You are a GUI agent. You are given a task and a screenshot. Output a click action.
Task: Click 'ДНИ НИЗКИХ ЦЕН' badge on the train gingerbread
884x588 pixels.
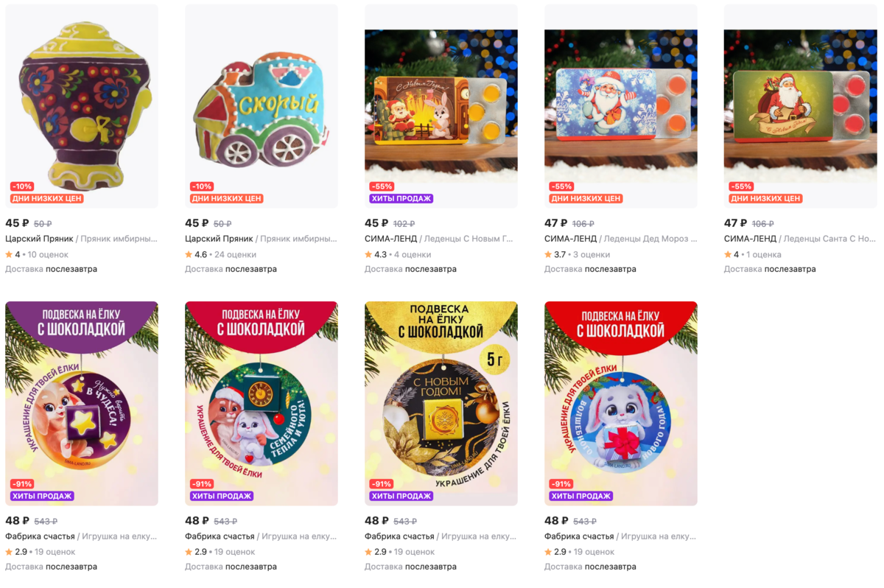pos(227,199)
